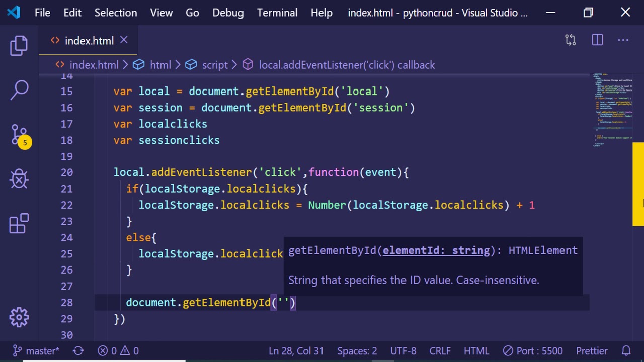Change the CRLF end of line sequence
Image resolution: width=644 pixels, height=362 pixels.
tap(440, 351)
